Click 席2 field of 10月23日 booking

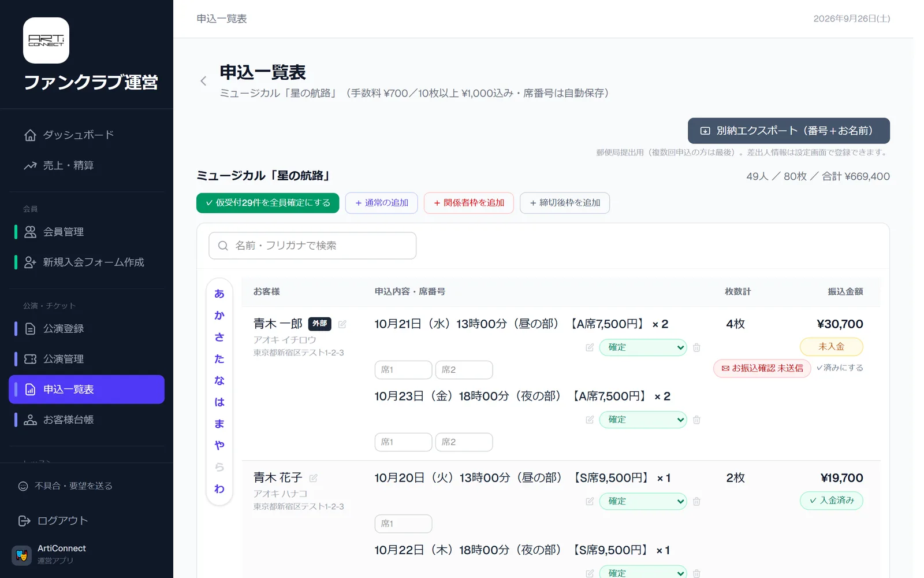464,442
